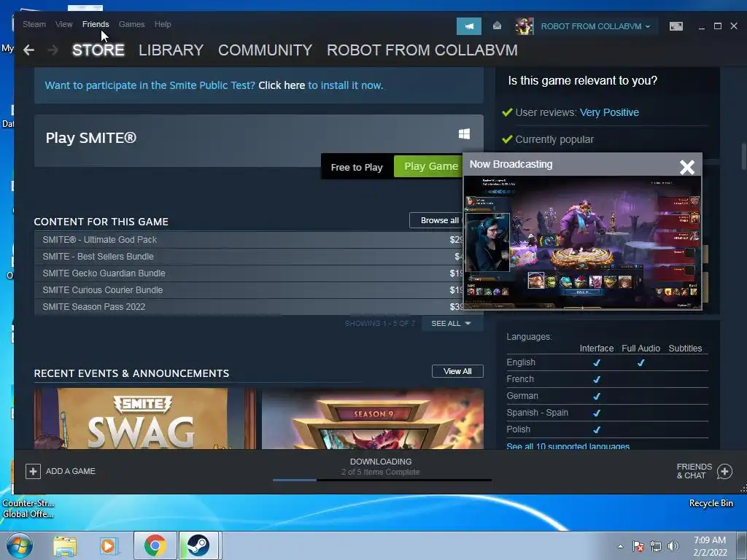This screenshot has width=747, height=560.
Task: Expand the ROBOT FROM COLLABVM account dropdown
Action: 595,26
